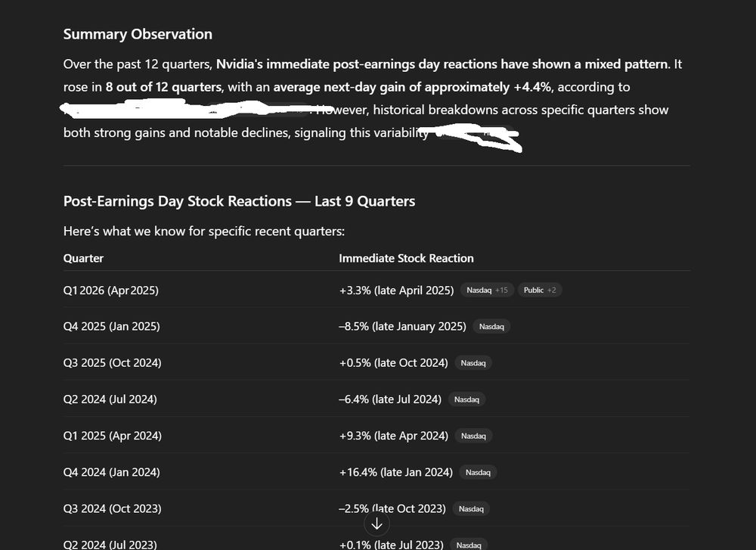The width and height of the screenshot is (756, 550).
Task: Select the 'Q4 2024 (Jan 2024)' cell
Action: (111, 472)
